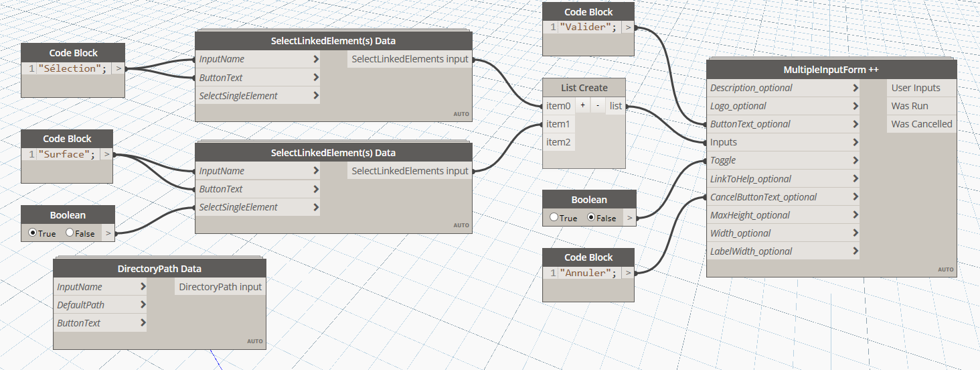Screen dimensions: 980x370
Task: Select the MultipleInputForm ++ node title
Action: (831, 70)
